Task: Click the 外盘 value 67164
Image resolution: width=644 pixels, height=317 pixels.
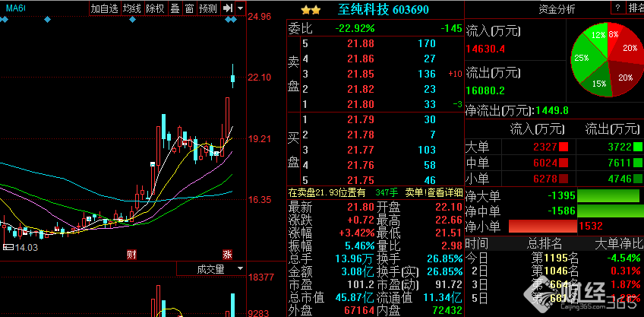Action: [x=358, y=310]
